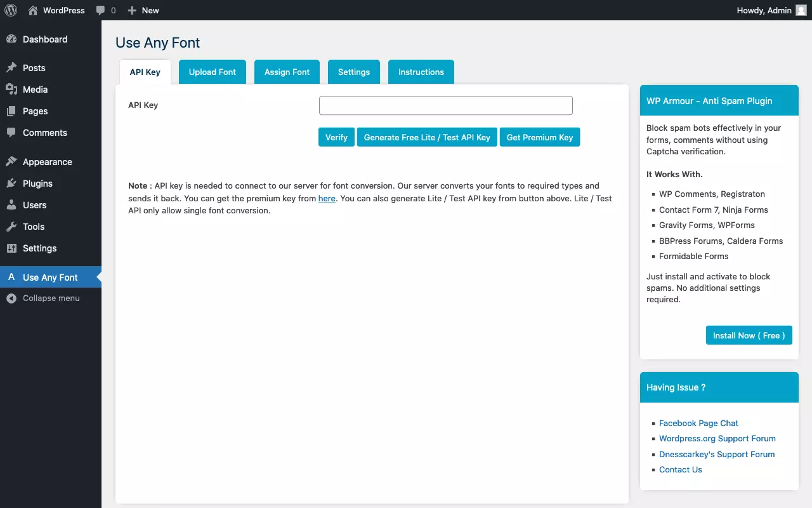812x508 pixels.
Task: Click the Verify button
Action: (x=336, y=137)
